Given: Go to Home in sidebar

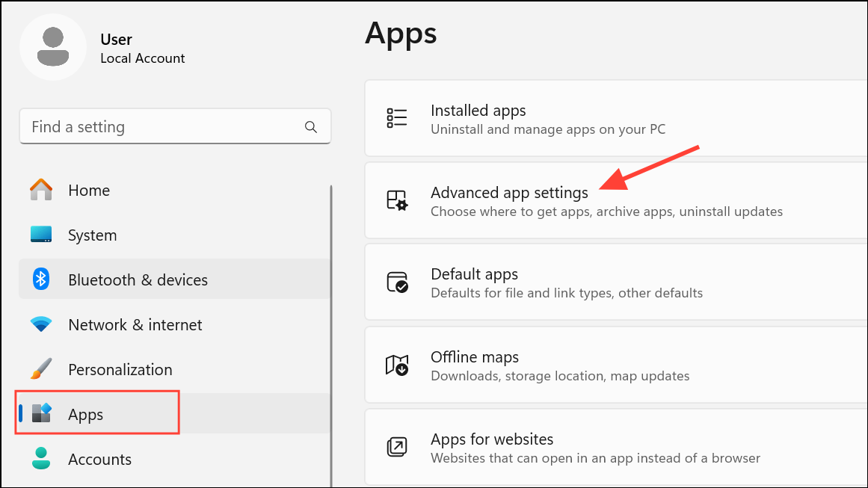Looking at the screenshot, I should pyautogui.click(x=88, y=191).
